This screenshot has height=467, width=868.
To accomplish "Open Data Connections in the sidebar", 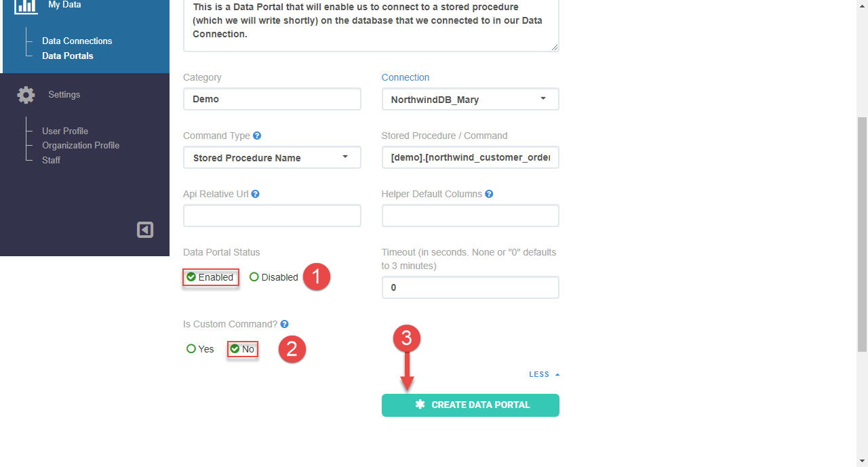I will tap(77, 41).
